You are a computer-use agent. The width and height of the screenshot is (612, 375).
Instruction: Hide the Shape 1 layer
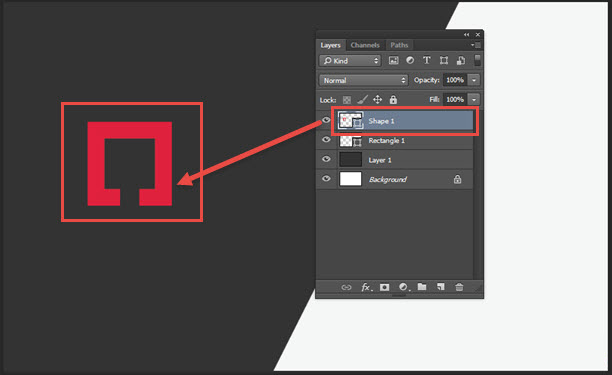pos(326,120)
